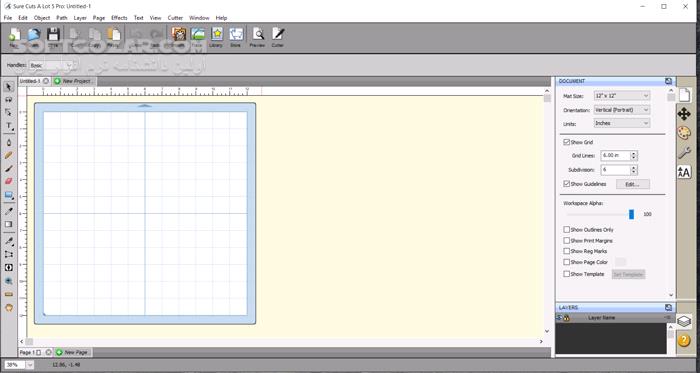Check Show Print Margins option

tap(567, 240)
